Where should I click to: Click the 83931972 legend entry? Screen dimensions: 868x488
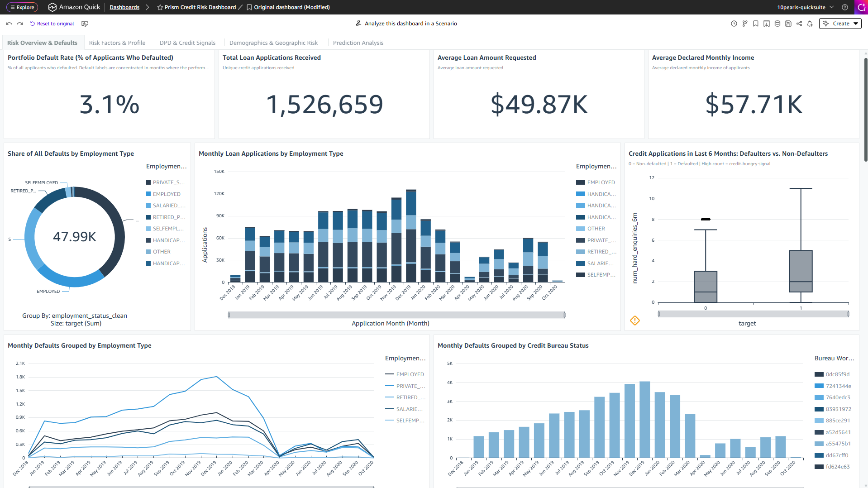pos(833,409)
